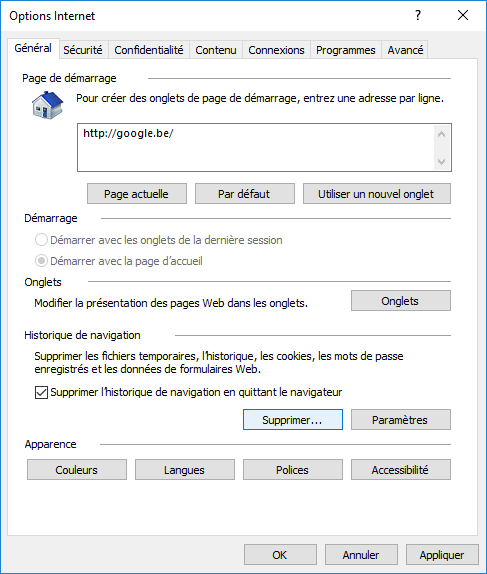Switch to the Confidentialité tab
Screen dimensions: 487x574
pyautogui.click(x=149, y=50)
